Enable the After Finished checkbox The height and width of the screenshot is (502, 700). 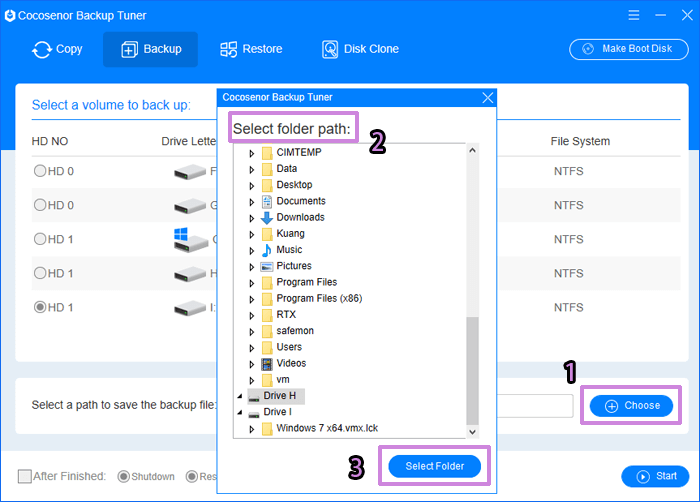coord(25,477)
